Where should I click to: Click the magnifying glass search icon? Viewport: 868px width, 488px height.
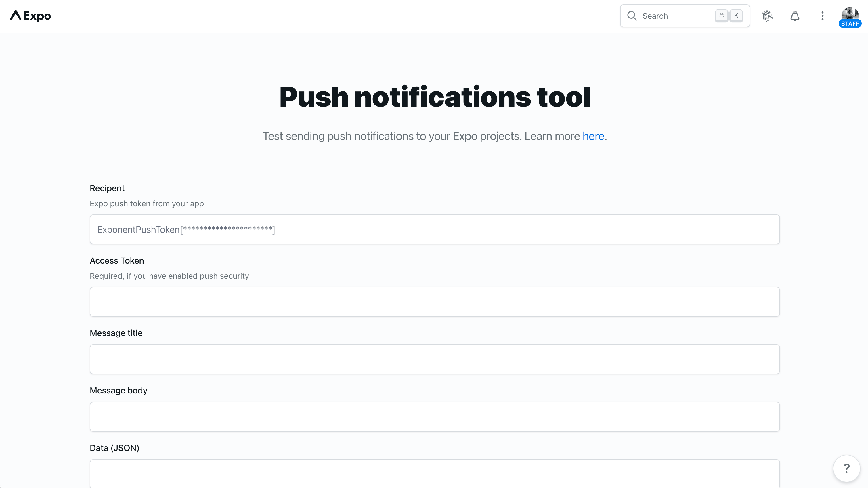[632, 16]
